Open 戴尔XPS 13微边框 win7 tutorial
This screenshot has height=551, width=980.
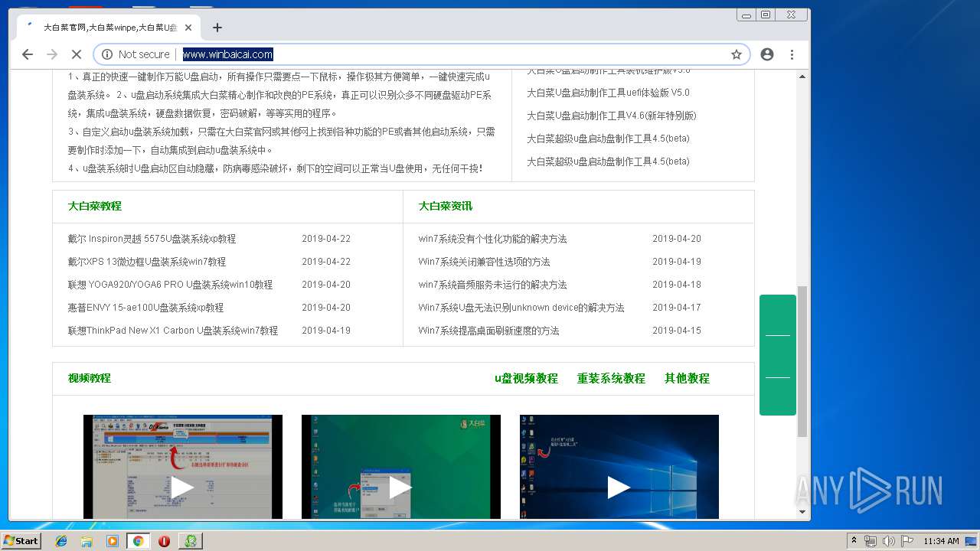coord(147,262)
